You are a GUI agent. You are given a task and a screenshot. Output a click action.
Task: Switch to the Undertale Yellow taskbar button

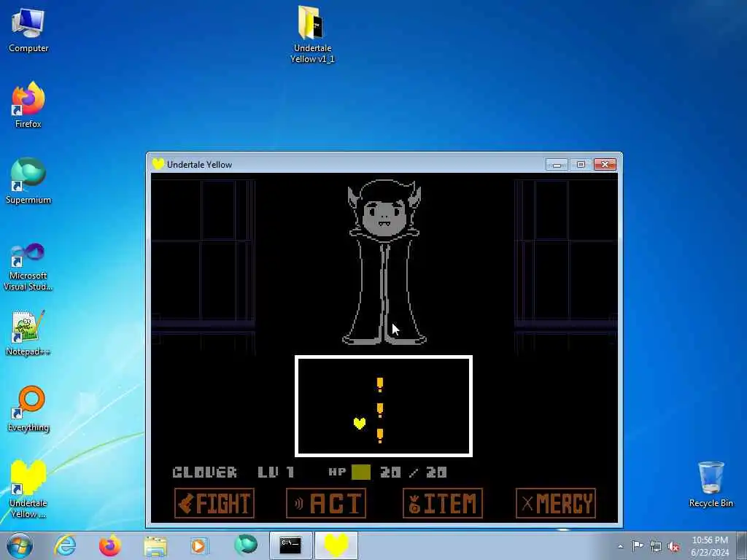[x=336, y=545]
